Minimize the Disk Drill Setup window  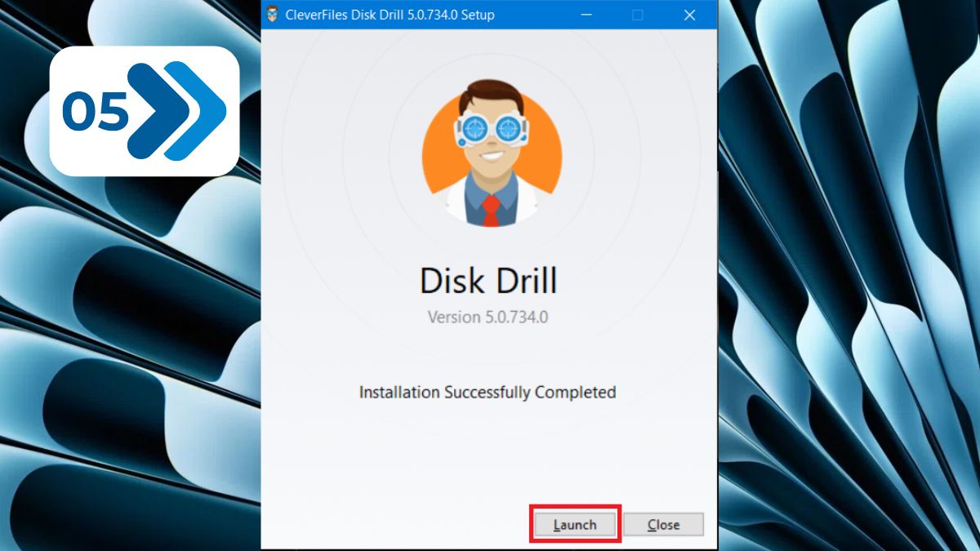[x=586, y=15]
